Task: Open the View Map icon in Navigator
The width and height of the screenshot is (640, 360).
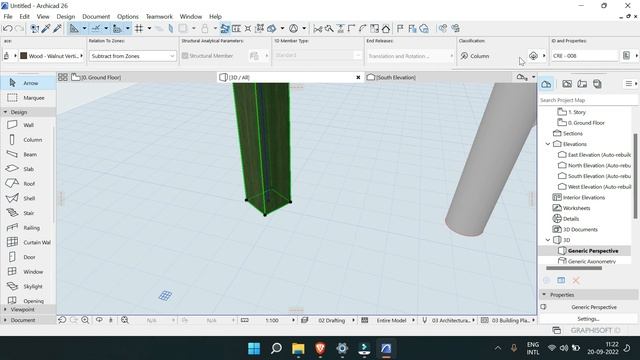Action: coord(567,84)
